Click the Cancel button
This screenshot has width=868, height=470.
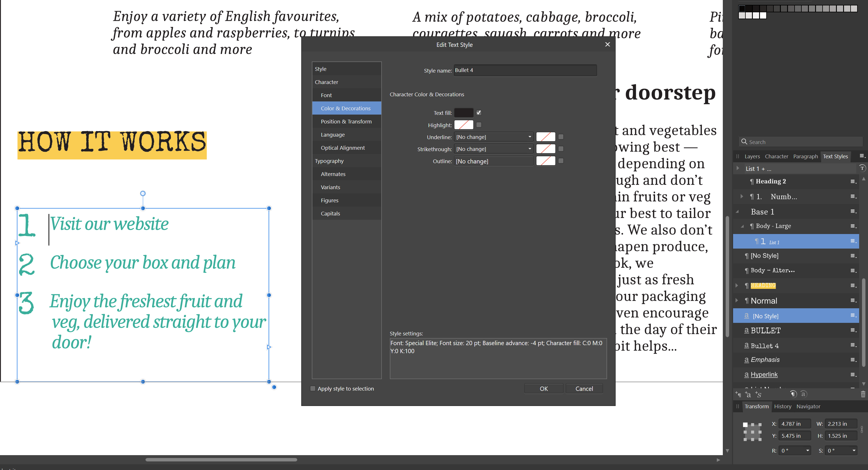pos(584,389)
